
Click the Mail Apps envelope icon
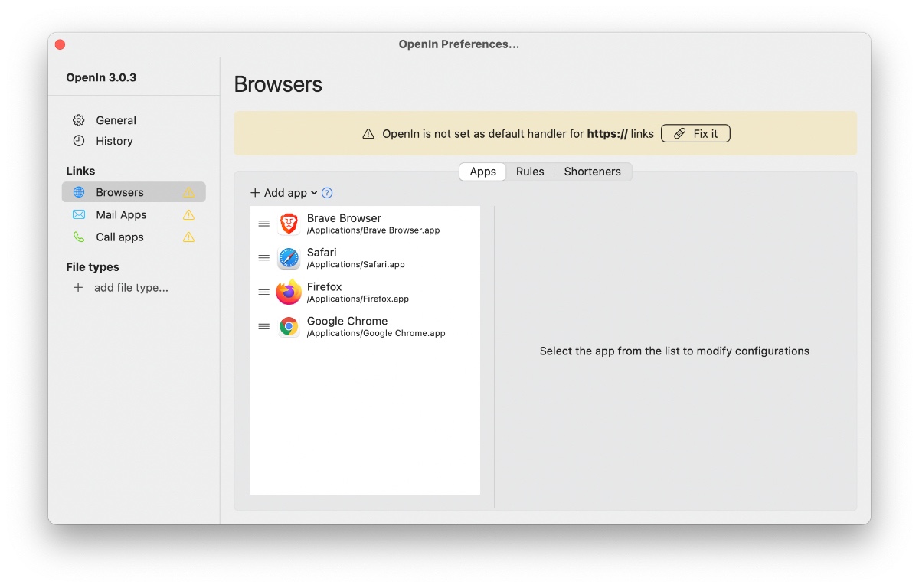click(x=79, y=214)
